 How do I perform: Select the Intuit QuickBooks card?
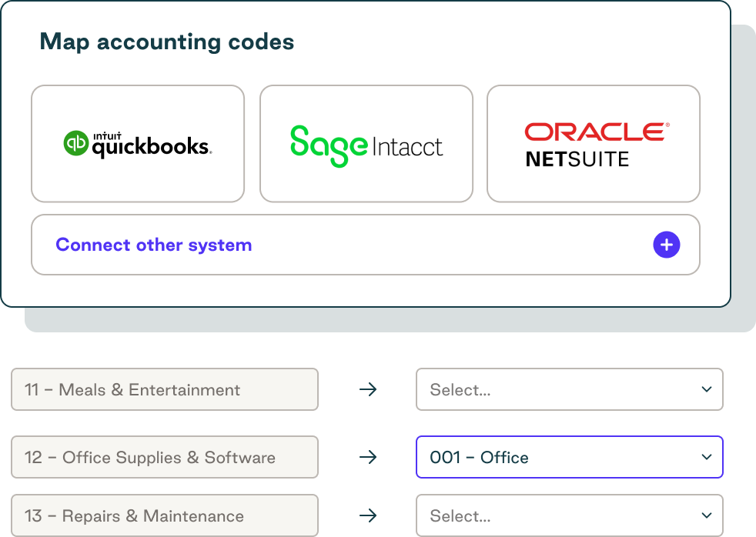click(x=138, y=144)
